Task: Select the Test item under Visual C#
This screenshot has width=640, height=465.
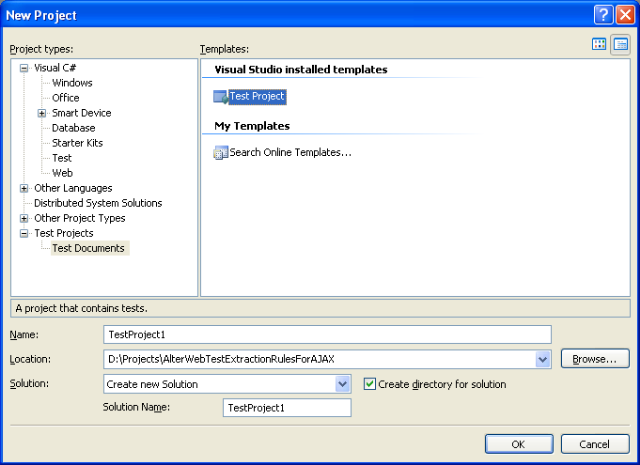Action: coord(62,158)
